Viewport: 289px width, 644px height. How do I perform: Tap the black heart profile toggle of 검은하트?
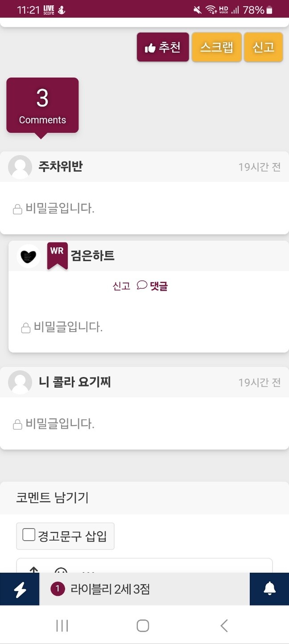[x=28, y=255]
